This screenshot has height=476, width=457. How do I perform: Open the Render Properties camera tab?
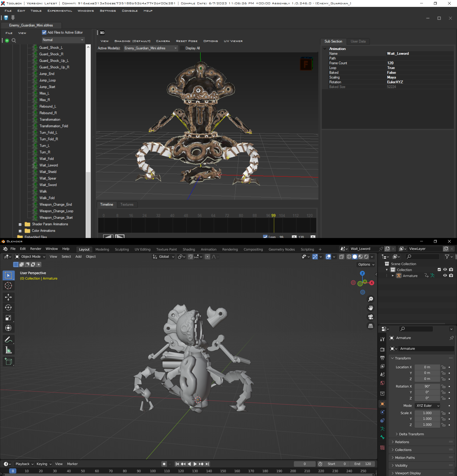382,349
